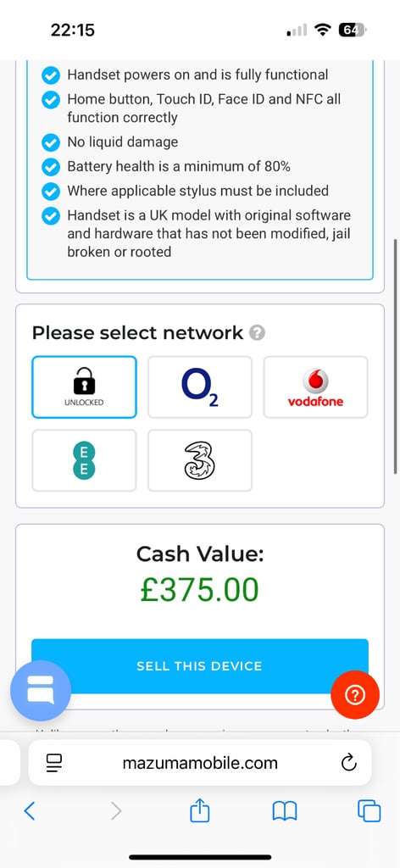
Task: Tap the Sell This Device button
Action: 200,666
